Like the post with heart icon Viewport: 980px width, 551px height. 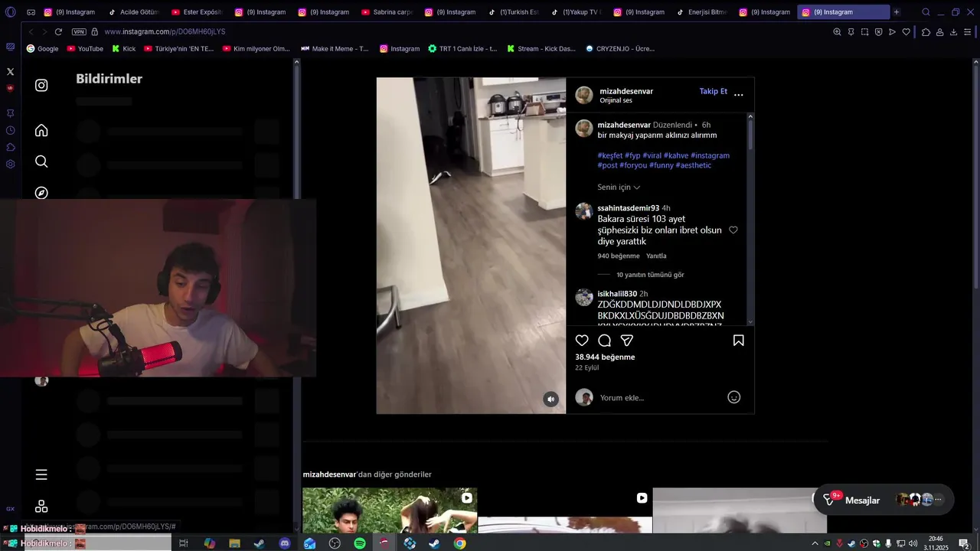[582, 341]
